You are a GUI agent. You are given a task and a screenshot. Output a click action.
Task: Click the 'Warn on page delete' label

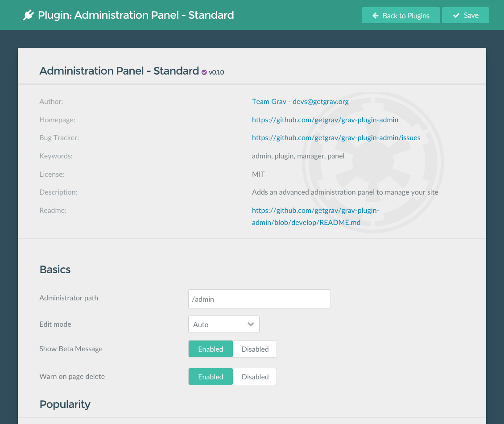pos(72,377)
